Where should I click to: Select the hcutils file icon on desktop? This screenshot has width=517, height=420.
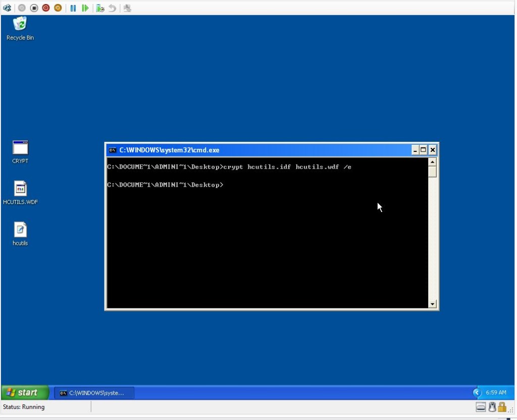coord(20,234)
